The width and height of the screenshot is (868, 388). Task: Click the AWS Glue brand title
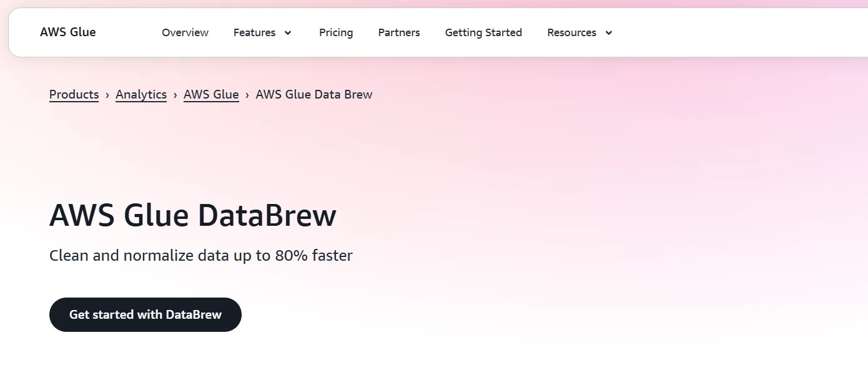coord(67,32)
